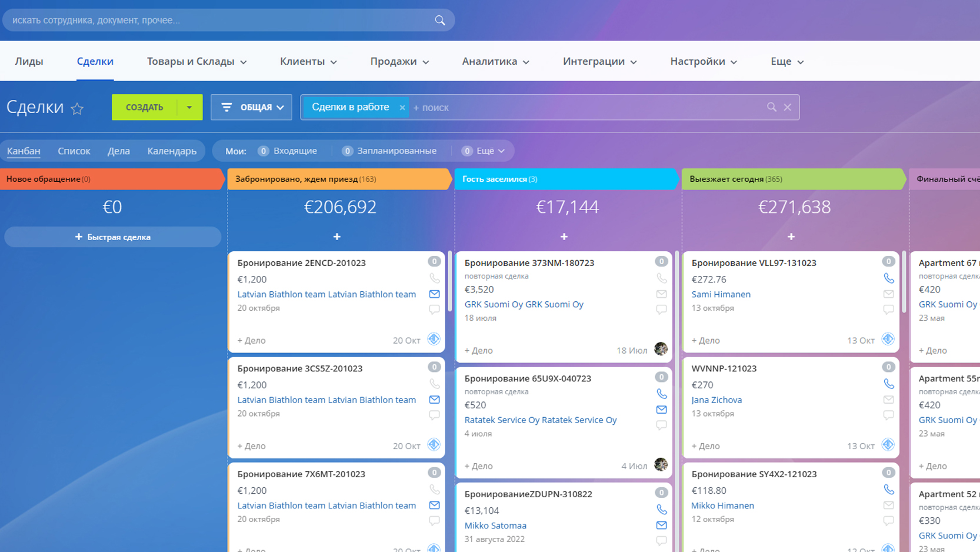The image size is (980, 552).
Task: Select the 'Новое обращение' stage header
Action: [x=112, y=179]
